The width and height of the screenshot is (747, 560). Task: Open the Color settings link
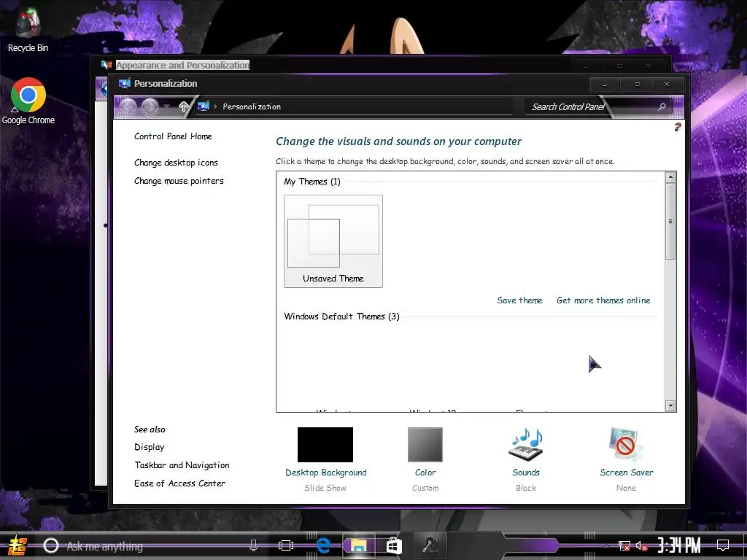(x=425, y=472)
